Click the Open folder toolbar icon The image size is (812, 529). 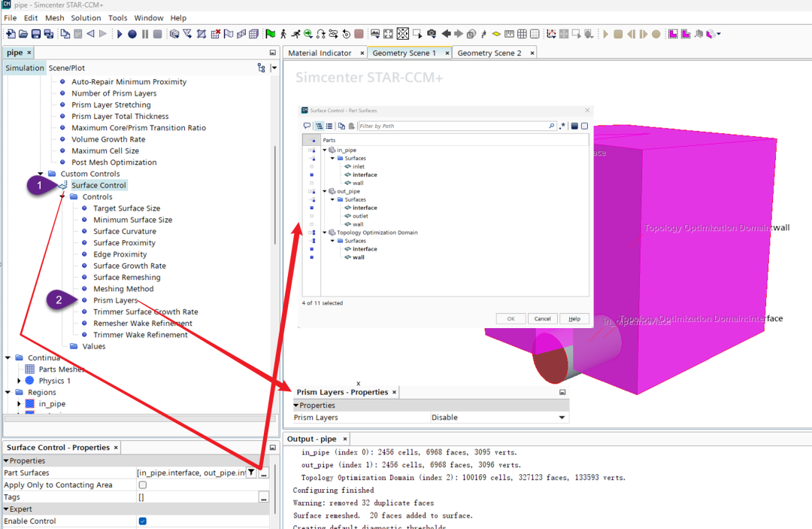[23, 34]
